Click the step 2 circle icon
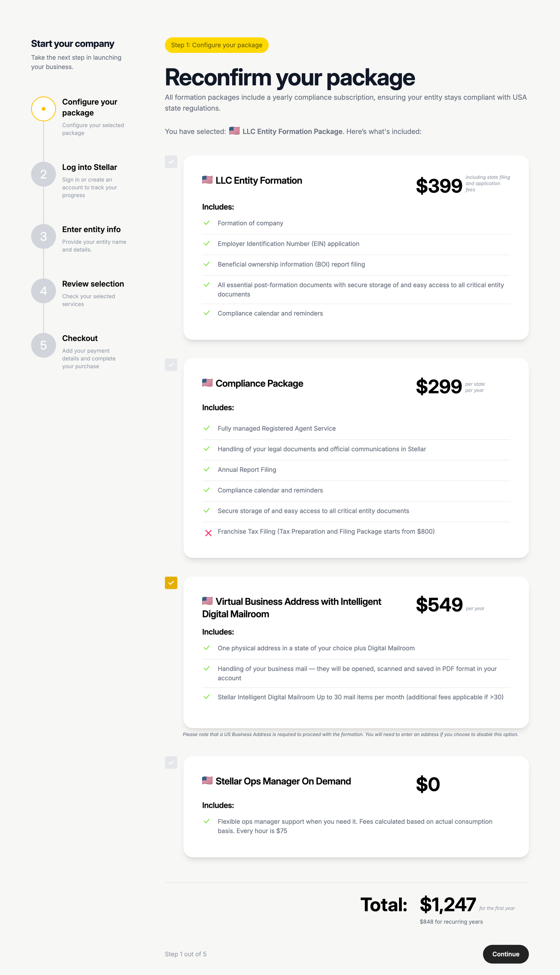560x975 pixels. pos(44,174)
